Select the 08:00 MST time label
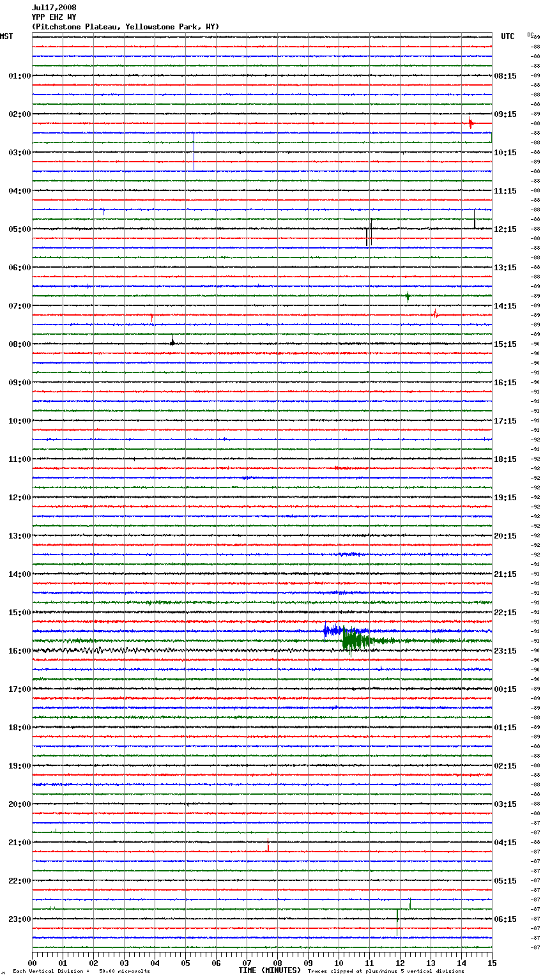The image size is (543, 980). (x=20, y=344)
